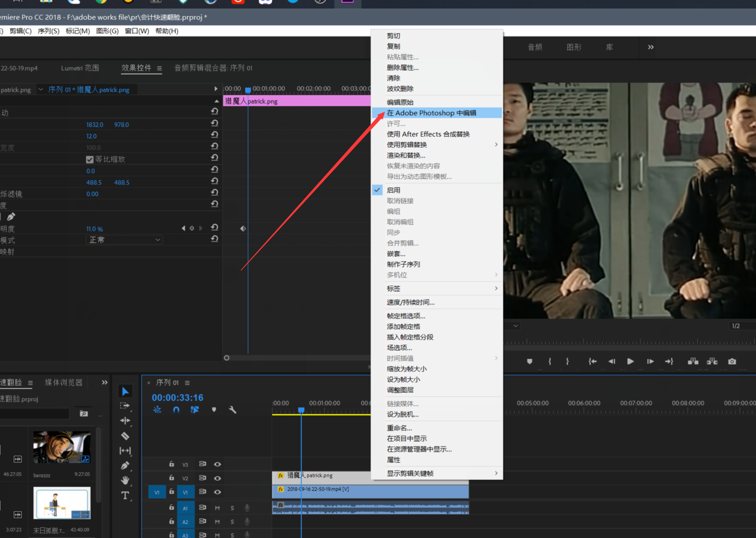Export frame camera icon
The width and height of the screenshot is (756, 538).
point(732,361)
